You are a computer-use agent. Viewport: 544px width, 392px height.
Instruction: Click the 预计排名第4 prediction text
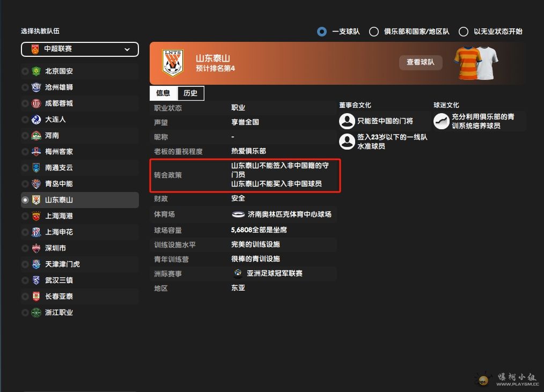click(216, 68)
